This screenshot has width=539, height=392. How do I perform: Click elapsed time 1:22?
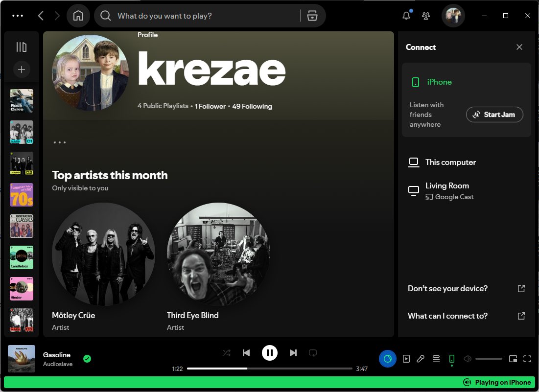click(177, 369)
